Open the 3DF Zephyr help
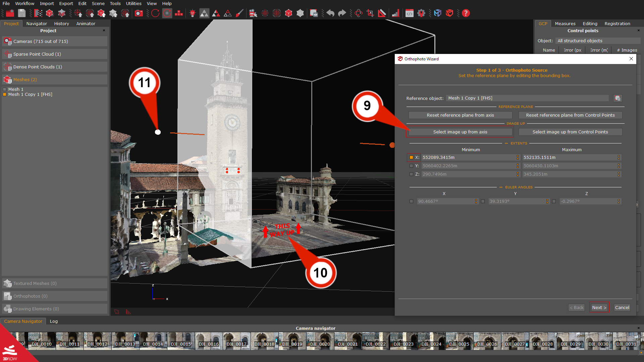 click(466, 13)
